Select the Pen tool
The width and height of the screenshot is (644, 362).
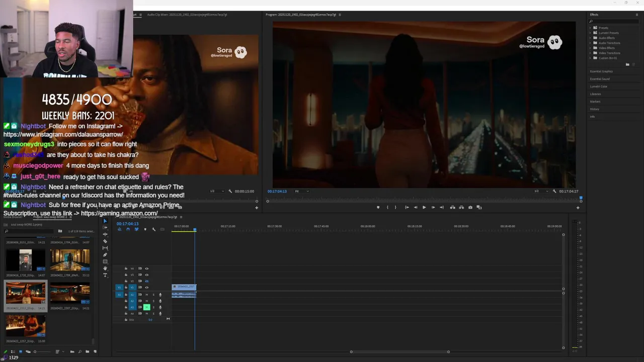point(105,255)
